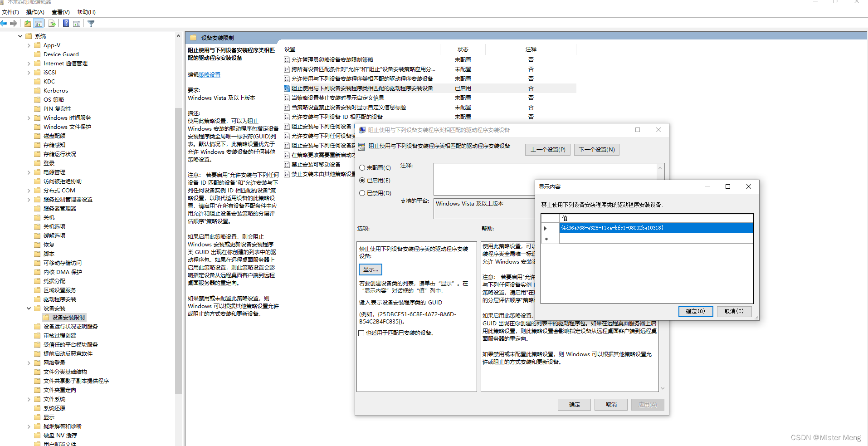Select the 已禁用(D) radio button
The image size is (868, 446).
pos(362,193)
